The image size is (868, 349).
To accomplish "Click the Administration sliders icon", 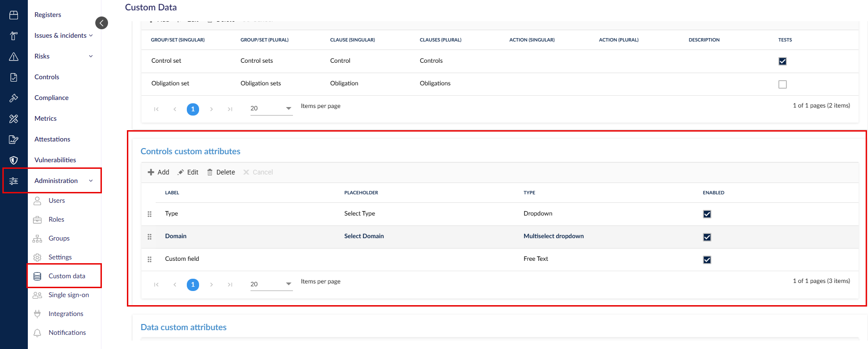I will [14, 181].
